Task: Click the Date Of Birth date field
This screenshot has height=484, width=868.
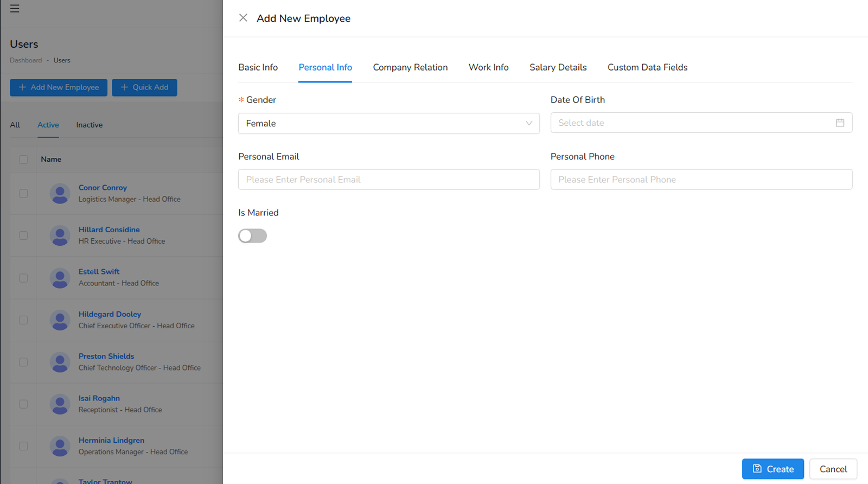Action: tap(701, 123)
